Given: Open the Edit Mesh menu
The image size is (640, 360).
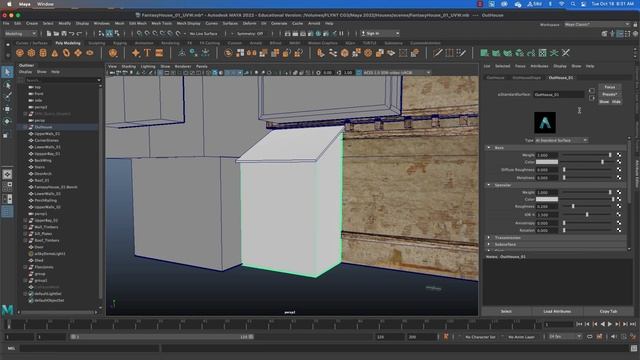Looking at the screenshot, I should click(x=138, y=23).
